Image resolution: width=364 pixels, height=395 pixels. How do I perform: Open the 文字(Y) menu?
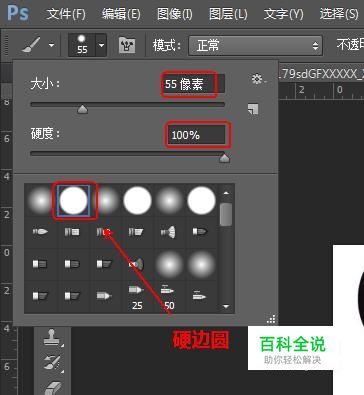coord(283,14)
